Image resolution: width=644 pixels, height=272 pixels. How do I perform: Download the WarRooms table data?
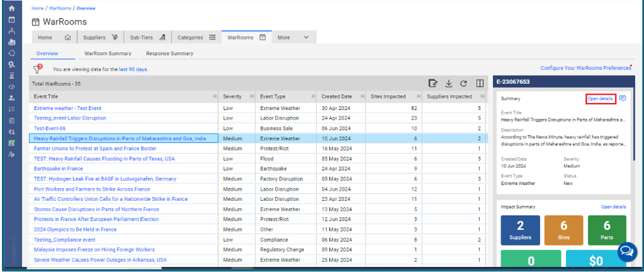(x=449, y=83)
